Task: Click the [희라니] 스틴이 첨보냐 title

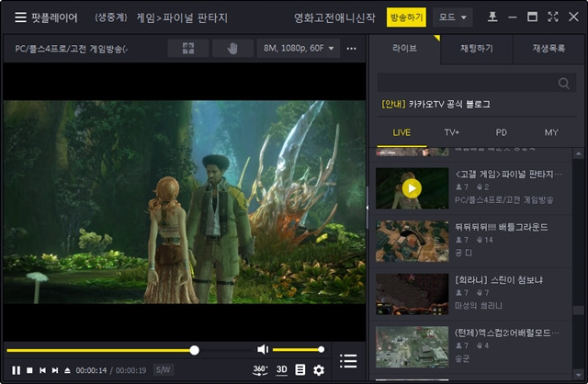Action: (x=499, y=280)
